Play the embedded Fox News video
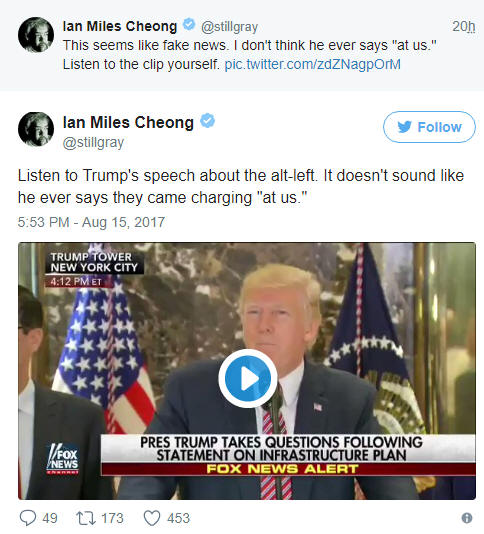Viewport: 484px width, 534px height. click(x=248, y=378)
